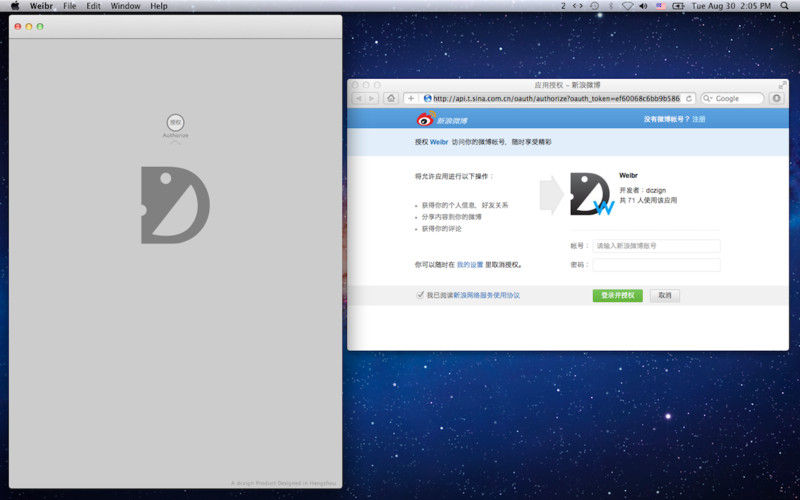Click the date and time in the menu bar
The image size is (800, 500).
(x=731, y=6)
